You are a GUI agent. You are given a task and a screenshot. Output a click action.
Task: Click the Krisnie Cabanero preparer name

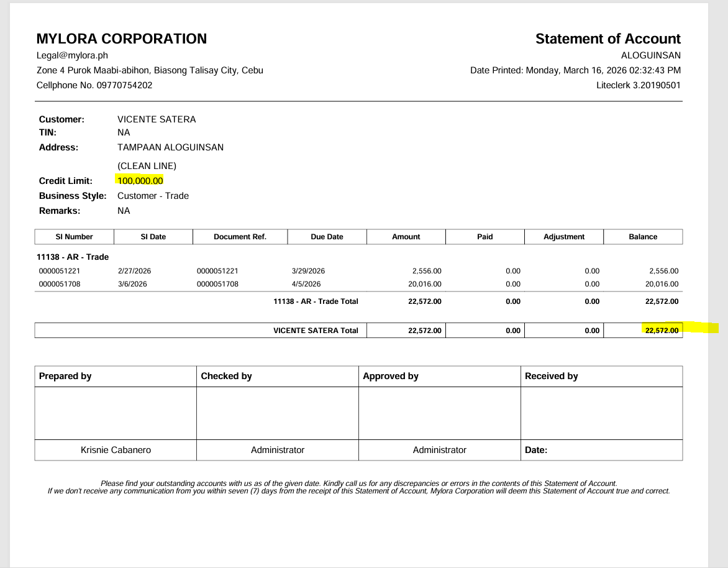tap(116, 450)
